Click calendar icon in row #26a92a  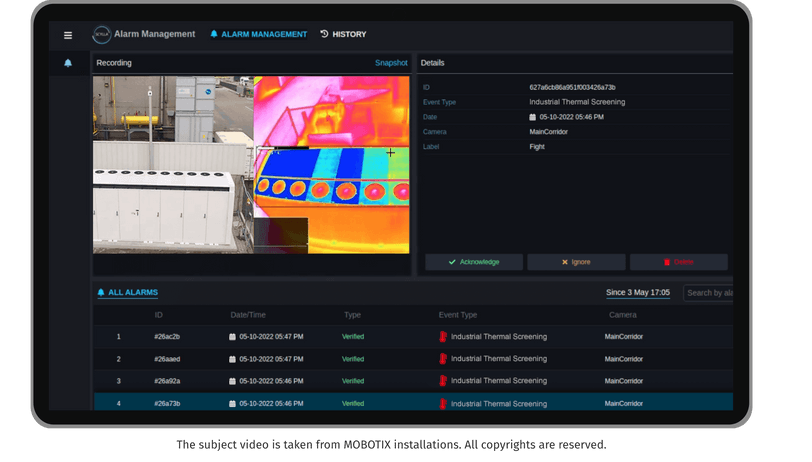(x=232, y=381)
